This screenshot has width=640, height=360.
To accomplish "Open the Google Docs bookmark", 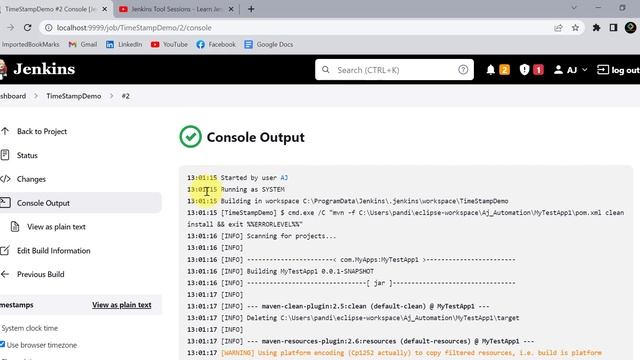I will tap(269, 44).
